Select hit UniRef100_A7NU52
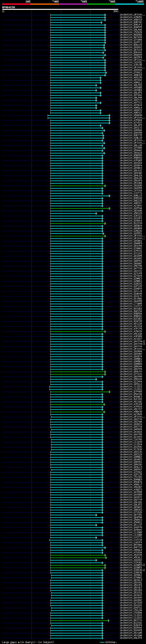146x644 pixels. click(x=131, y=17)
